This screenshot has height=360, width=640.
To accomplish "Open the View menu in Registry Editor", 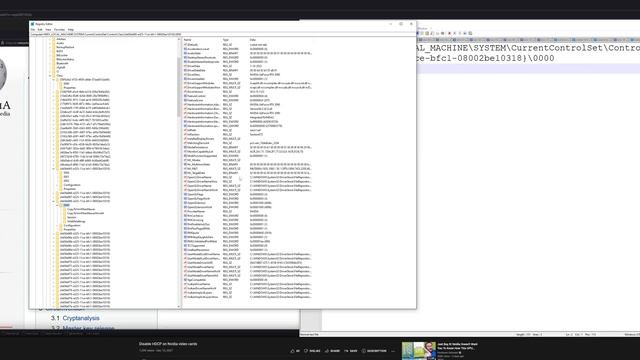I will click(48, 30).
